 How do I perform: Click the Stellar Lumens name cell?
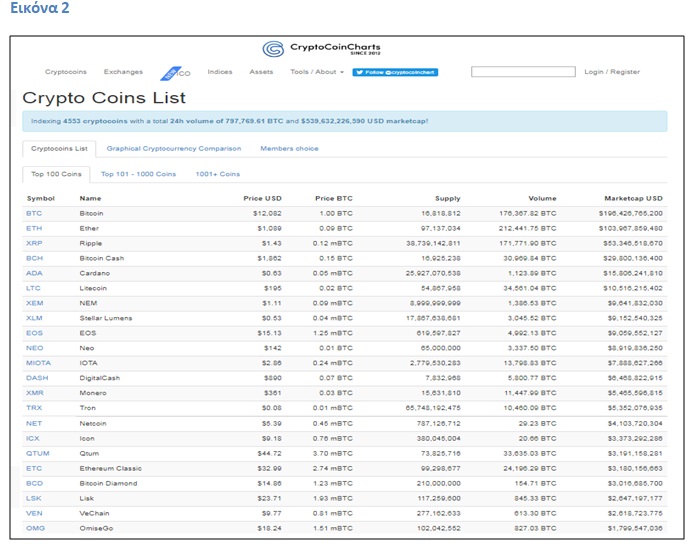point(106,318)
